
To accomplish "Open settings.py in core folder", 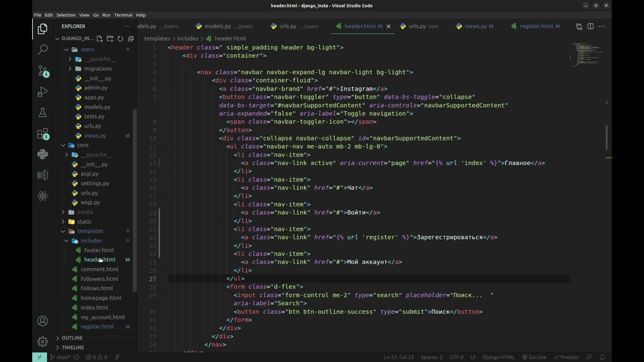I will coord(95,183).
